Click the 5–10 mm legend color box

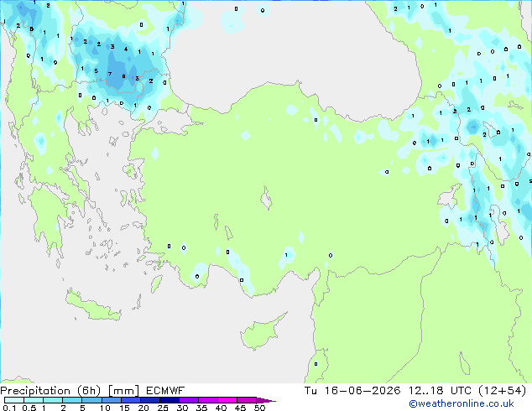(91, 400)
